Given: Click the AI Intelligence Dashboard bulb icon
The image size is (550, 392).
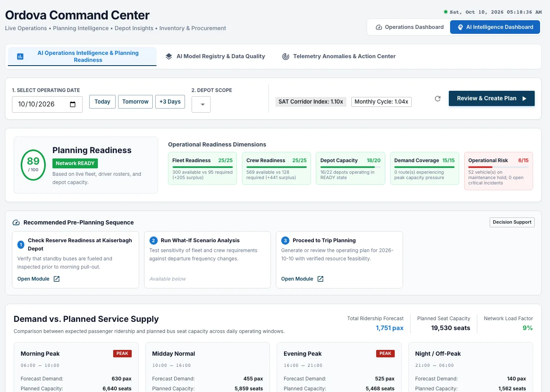Looking at the screenshot, I should [460, 27].
